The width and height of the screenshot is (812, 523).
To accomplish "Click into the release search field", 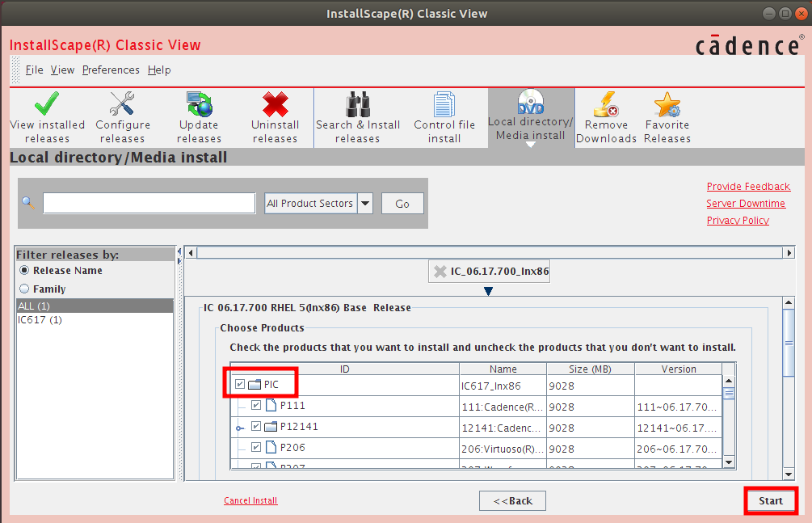I will click(149, 203).
